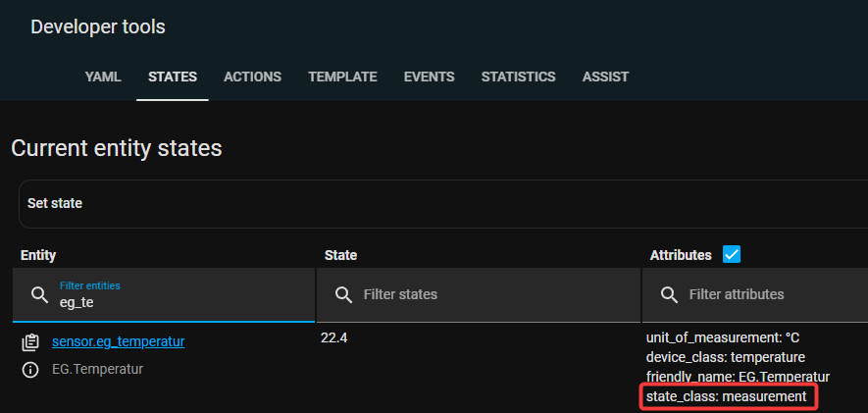Image resolution: width=868 pixels, height=413 pixels.
Task: Open info for EG.Temperatur entity
Action: [x=31, y=370]
